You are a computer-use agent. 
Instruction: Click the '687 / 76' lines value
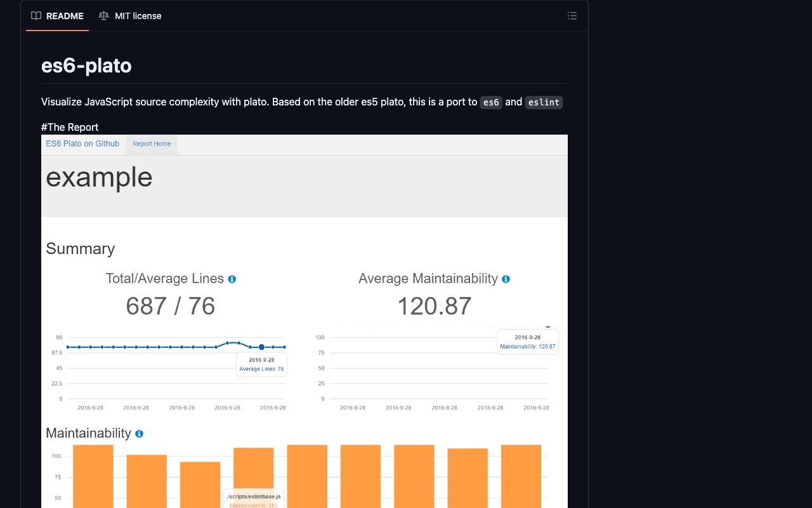point(171,306)
